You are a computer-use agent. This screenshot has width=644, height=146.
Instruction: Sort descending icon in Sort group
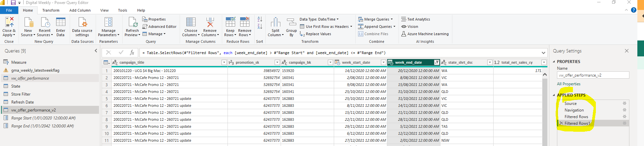coord(260,27)
